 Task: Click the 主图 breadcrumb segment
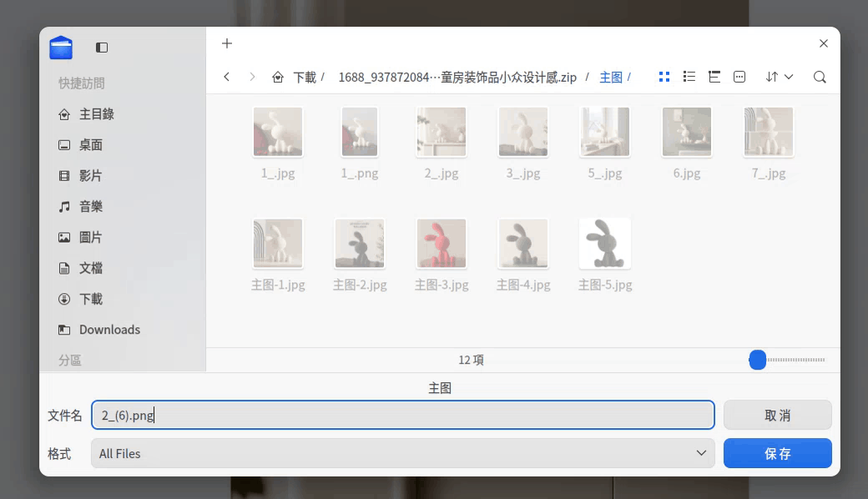coord(611,77)
